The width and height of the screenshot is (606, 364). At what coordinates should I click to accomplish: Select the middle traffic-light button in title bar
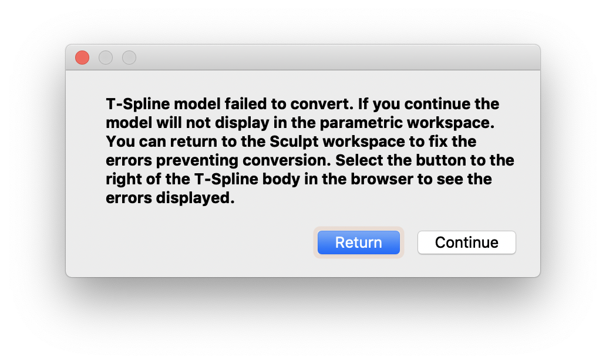click(x=106, y=58)
